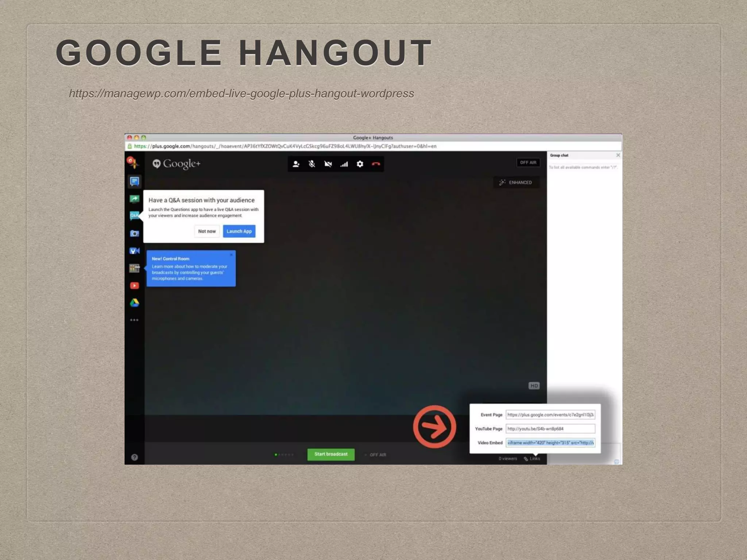Viewport: 747px width, 560px height.
Task: Click the pagination dots beside Start broadcast
Action: pyautogui.click(x=284, y=455)
